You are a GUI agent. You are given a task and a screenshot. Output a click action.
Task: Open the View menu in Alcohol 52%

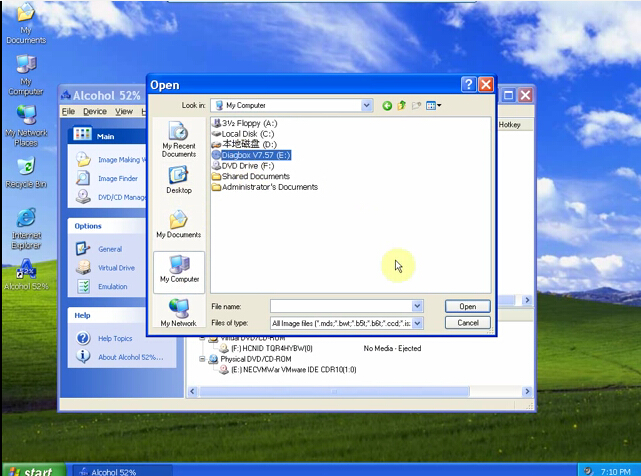click(x=123, y=112)
